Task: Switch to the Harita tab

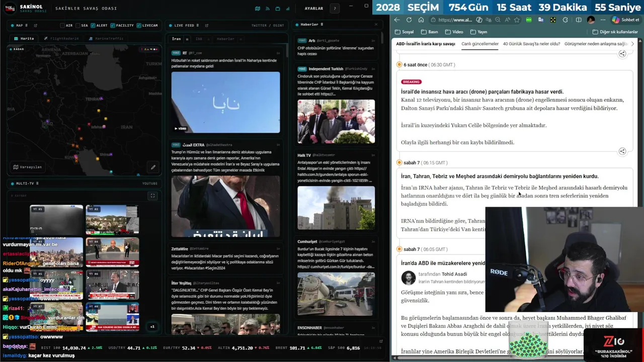Action: (24, 39)
